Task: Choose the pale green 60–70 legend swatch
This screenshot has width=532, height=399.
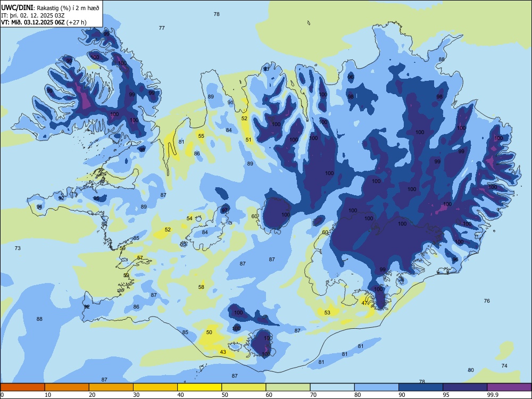Action: (x=288, y=387)
